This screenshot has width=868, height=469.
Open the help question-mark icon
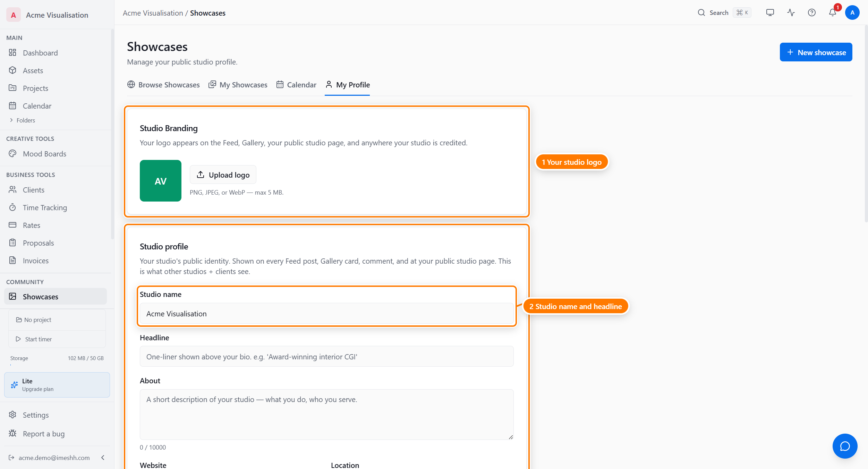coord(812,12)
